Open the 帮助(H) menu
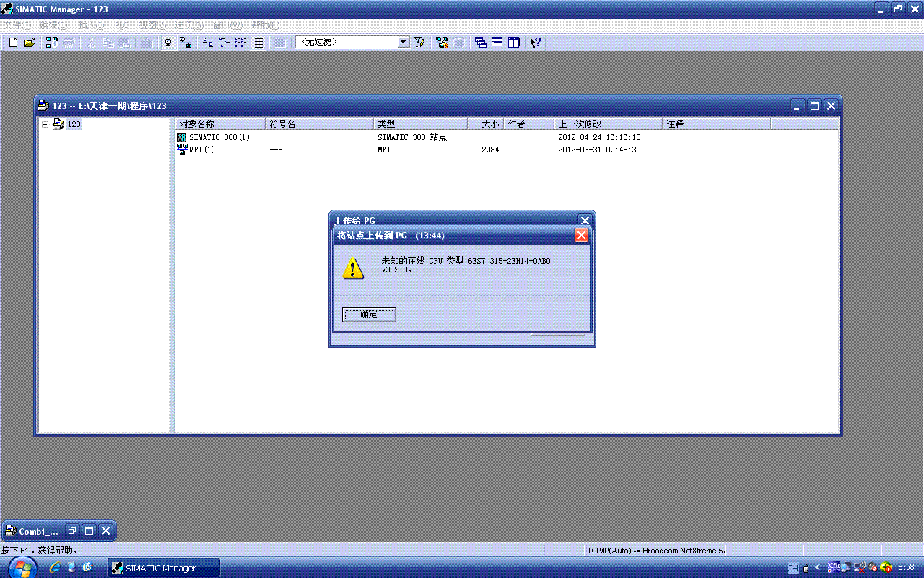 coord(265,25)
